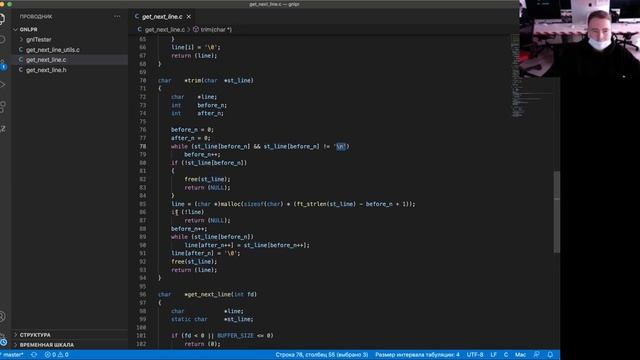Click line number 78 in gutter
Image resolution: width=640 pixels, height=360 pixels.
[142, 146]
